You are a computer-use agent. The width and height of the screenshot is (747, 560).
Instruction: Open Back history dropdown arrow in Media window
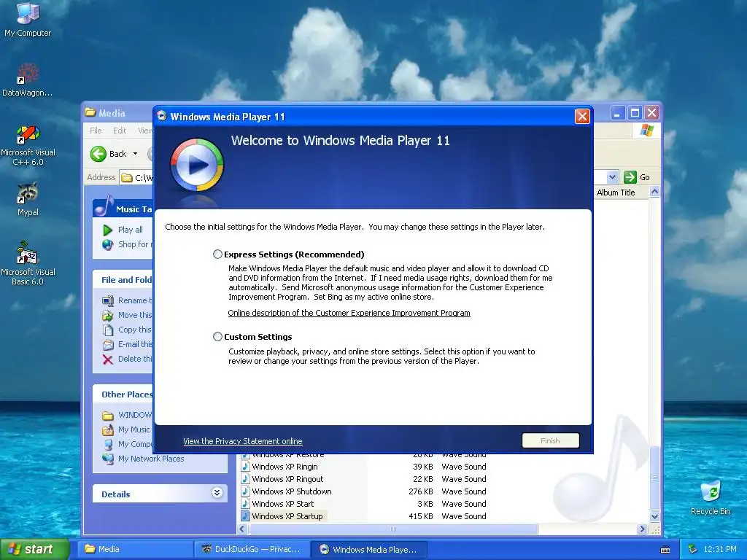click(135, 153)
